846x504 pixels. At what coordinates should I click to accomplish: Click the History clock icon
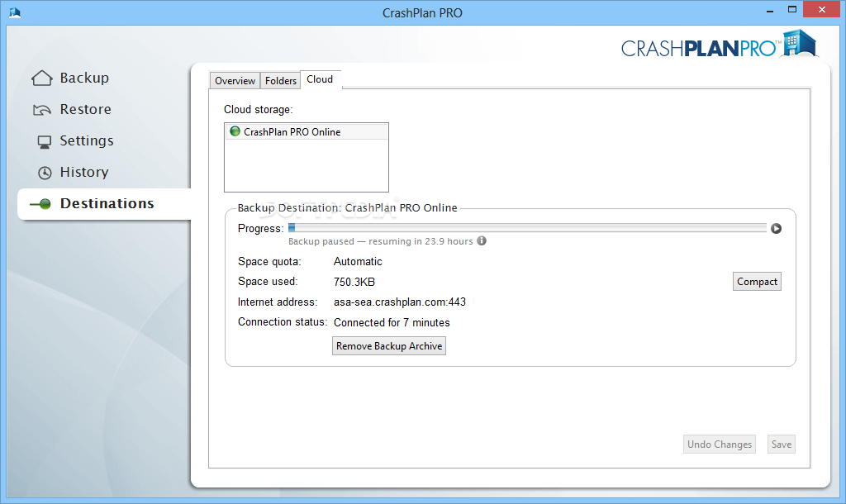click(x=45, y=173)
